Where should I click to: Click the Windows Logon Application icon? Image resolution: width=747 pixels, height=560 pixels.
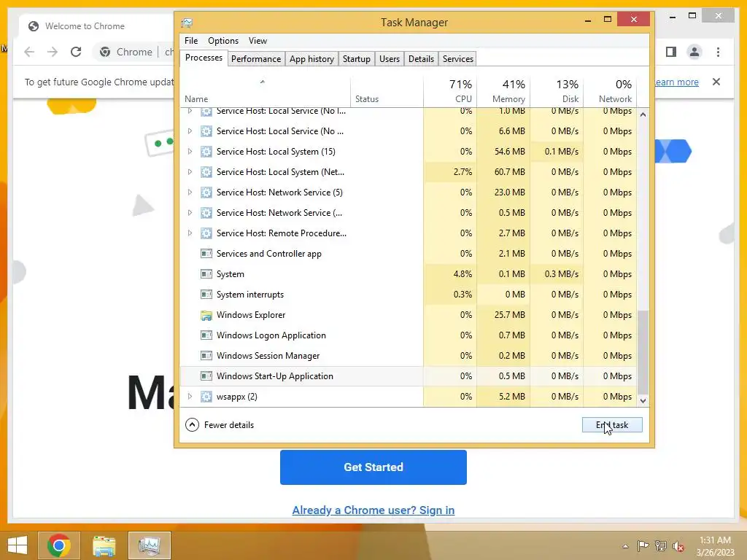206,335
